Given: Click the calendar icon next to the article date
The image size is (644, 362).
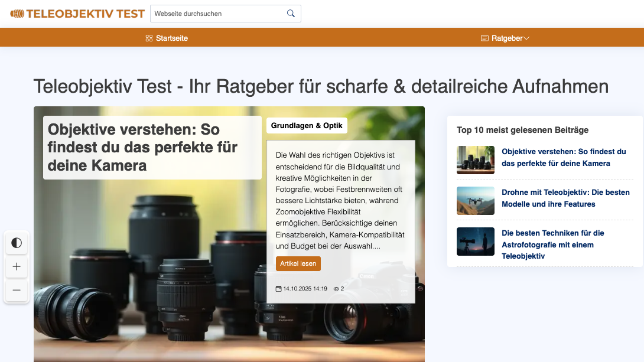Looking at the screenshot, I should pos(278,288).
